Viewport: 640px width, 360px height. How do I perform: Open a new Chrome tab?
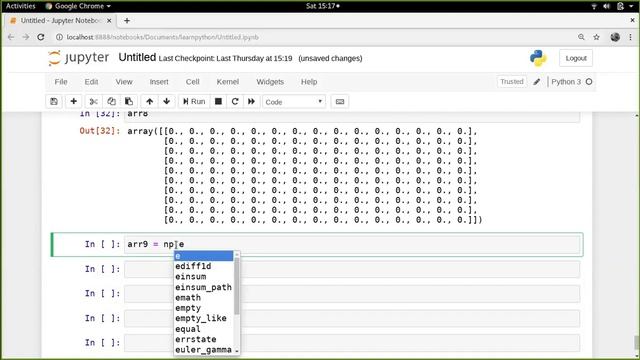[x=127, y=20]
